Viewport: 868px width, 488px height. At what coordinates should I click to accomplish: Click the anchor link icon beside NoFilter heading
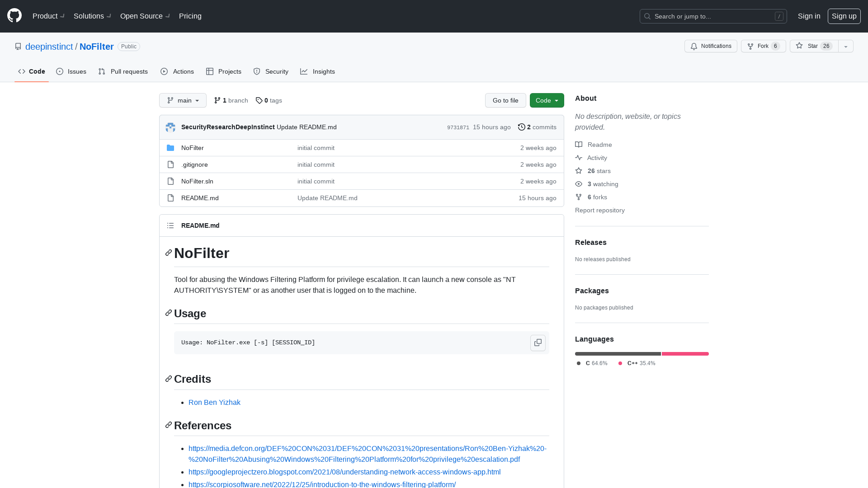169,253
